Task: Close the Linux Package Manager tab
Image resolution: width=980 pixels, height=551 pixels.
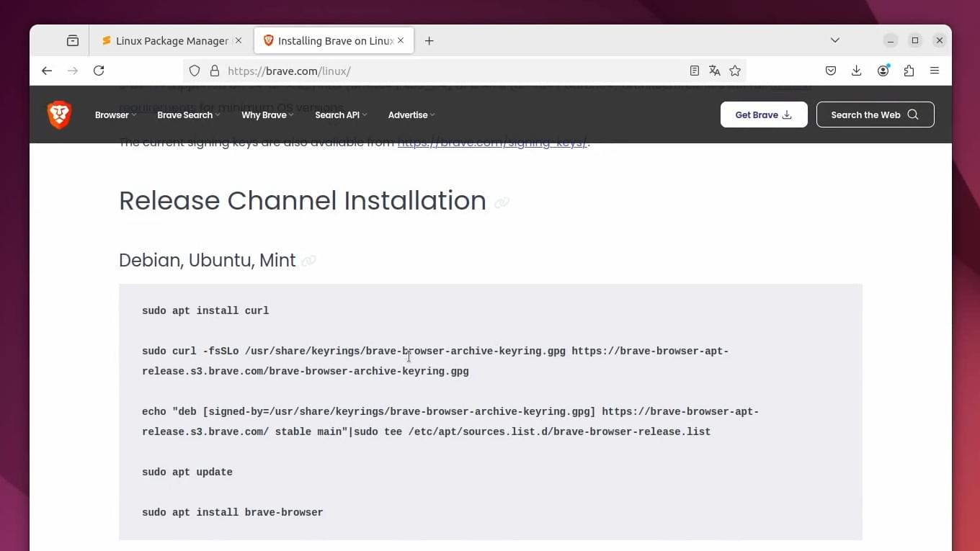Action: (x=239, y=40)
